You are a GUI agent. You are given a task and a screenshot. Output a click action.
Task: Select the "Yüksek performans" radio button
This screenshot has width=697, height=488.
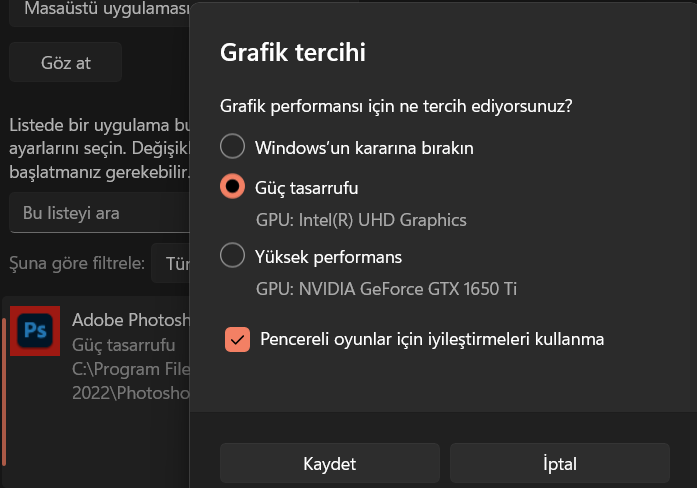232,256
